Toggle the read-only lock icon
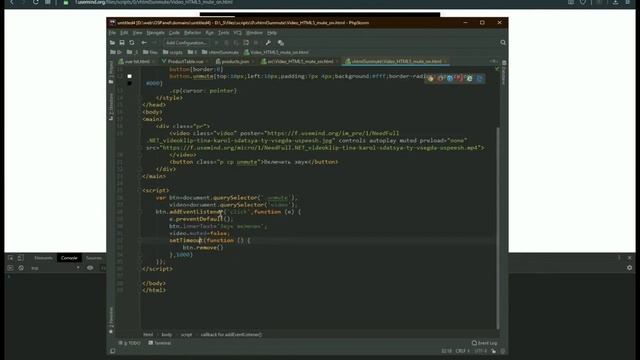Viewport: 640px width, 360px height. pyautogui.click(x=494, y=351)
